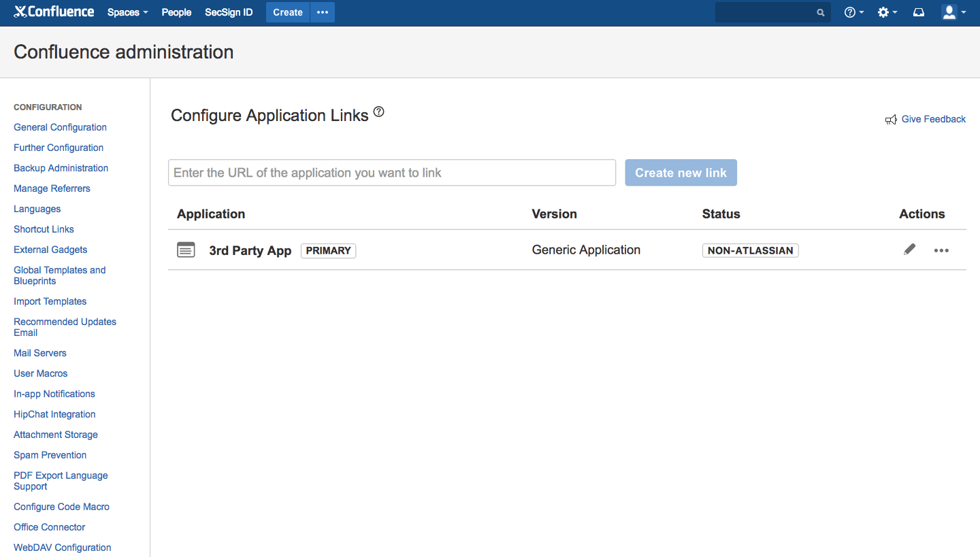Open the ellipsis menu in the top navigation
Image resolution: width=980 pixels, height=557 pixels.
coord(322,12)
